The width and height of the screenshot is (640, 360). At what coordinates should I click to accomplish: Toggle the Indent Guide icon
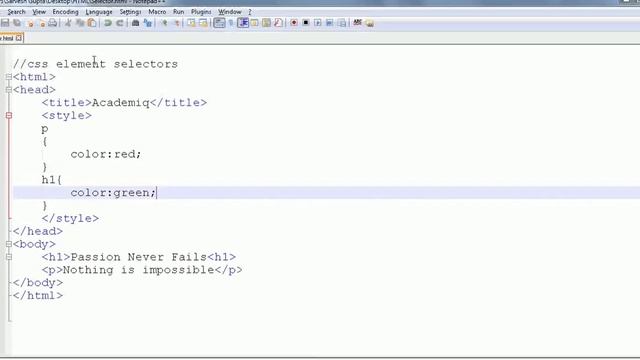[x=243, y=23]
